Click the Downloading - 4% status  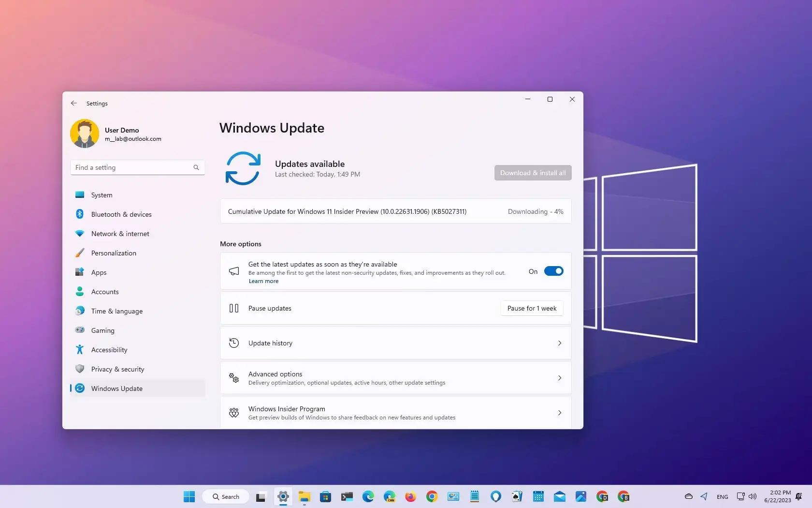(536, 211)
